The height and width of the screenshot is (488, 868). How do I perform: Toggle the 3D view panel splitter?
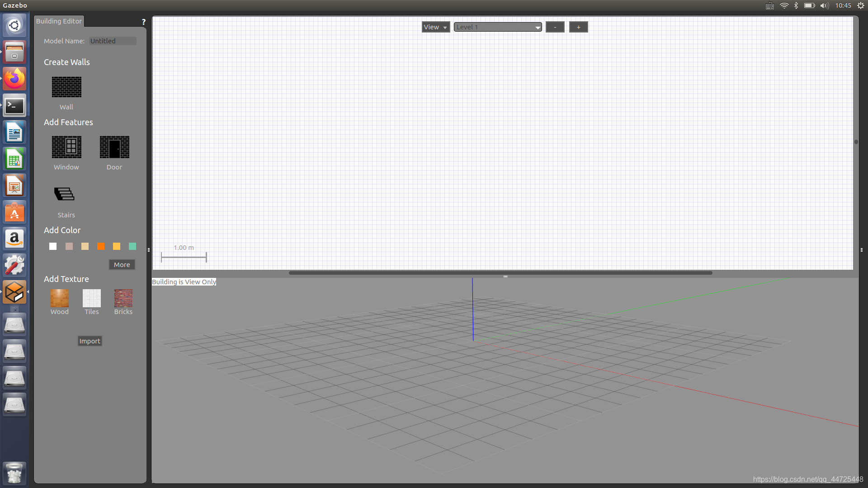[x=505, y=276]
